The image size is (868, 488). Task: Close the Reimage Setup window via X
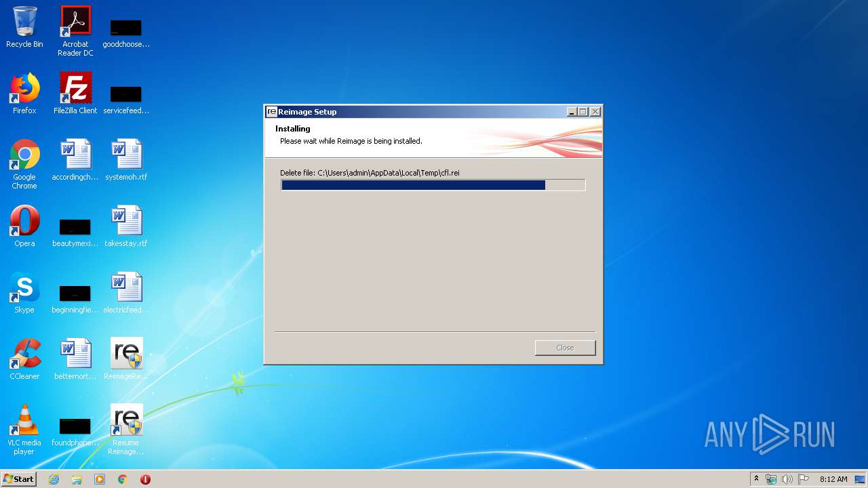[x=595, y=112]
